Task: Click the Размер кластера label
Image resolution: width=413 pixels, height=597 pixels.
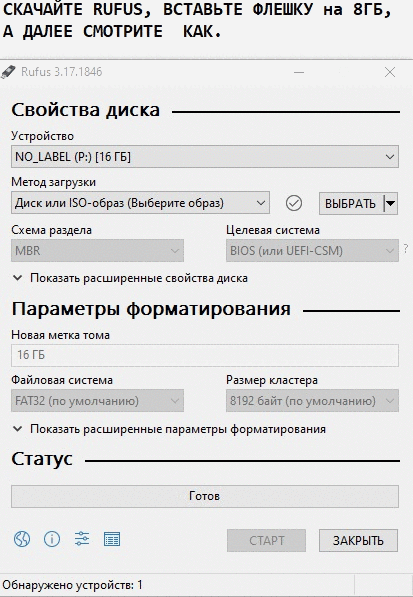Action: pos(272,380)
